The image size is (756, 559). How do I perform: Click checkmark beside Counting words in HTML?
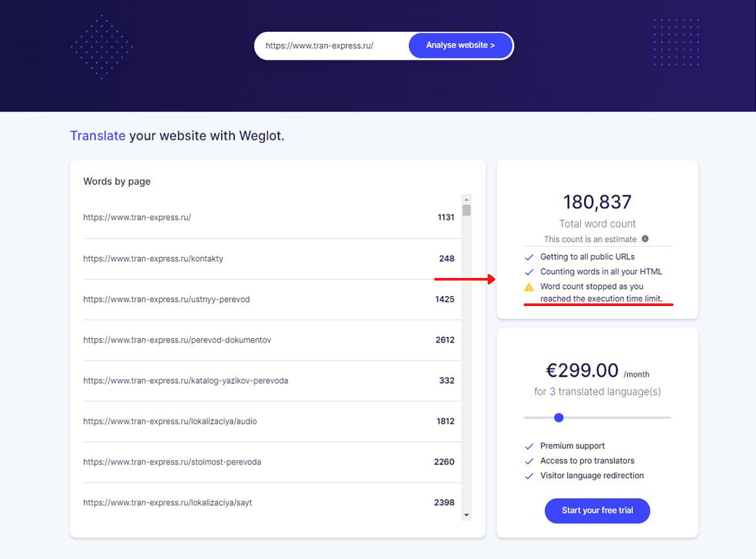click(x=529, y=272)
